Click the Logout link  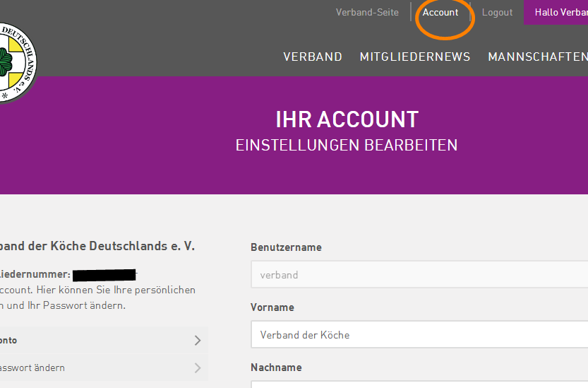[x=497, y=13]
